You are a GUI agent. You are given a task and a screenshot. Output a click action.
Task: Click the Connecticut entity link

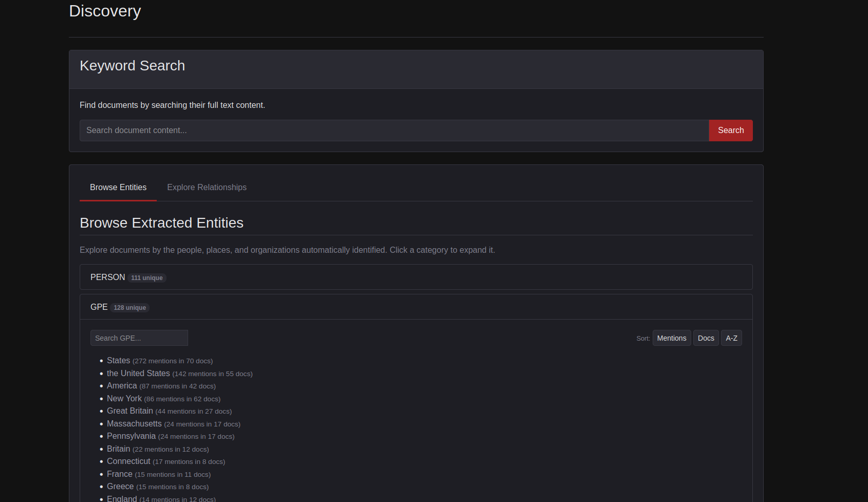128,461
